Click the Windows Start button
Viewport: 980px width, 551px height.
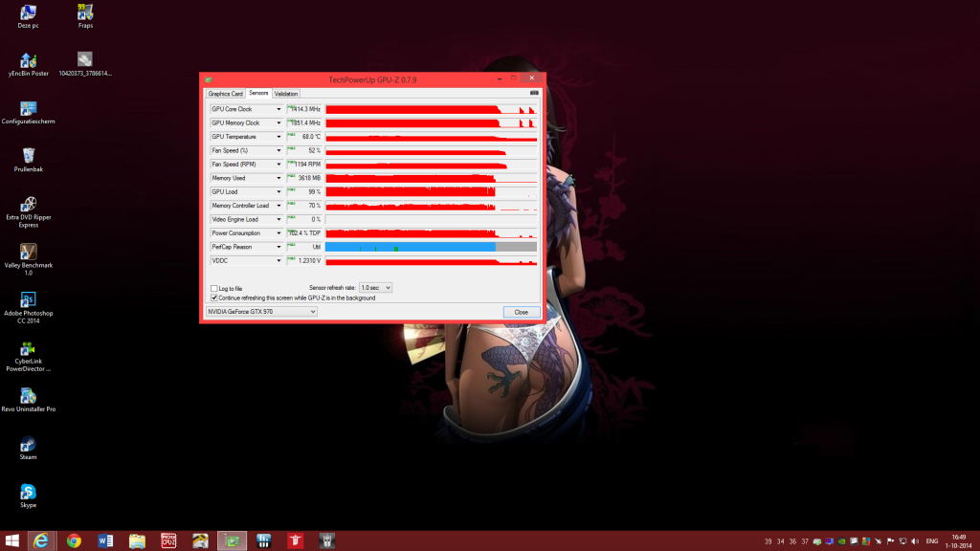point(12,541)
